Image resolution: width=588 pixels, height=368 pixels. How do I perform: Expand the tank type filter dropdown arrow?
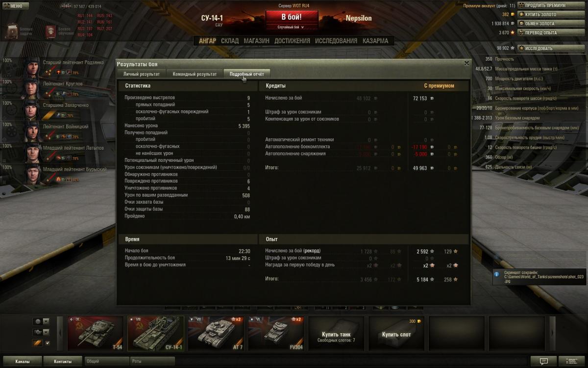click(x=46, y=332)
